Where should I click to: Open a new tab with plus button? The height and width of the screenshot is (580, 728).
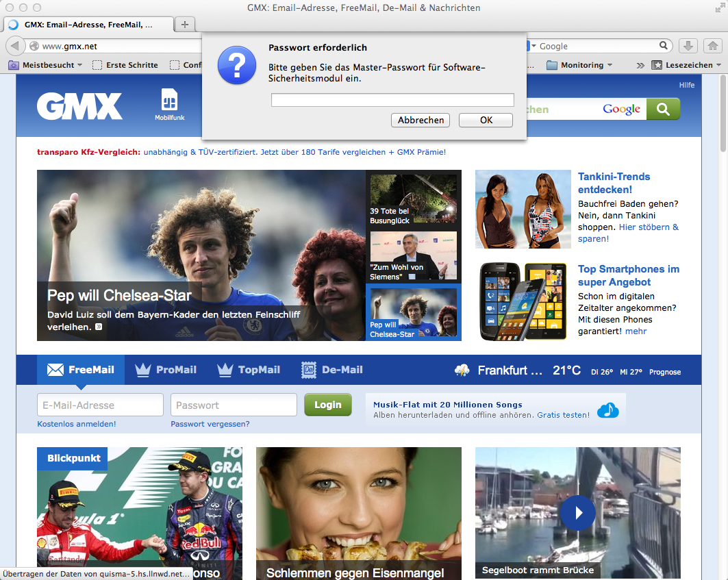click(x=185, y=24)
